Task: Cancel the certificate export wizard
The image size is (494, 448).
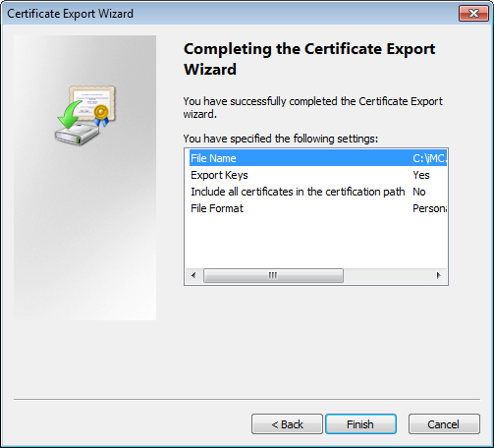Action: coord(444,424)
